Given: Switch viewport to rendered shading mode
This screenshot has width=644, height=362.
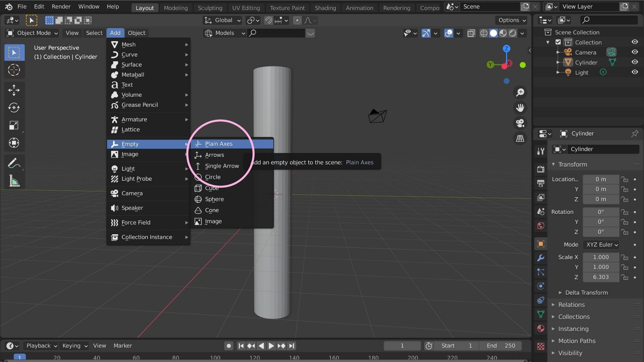Looking at the screenshot, I should (513, 33).
